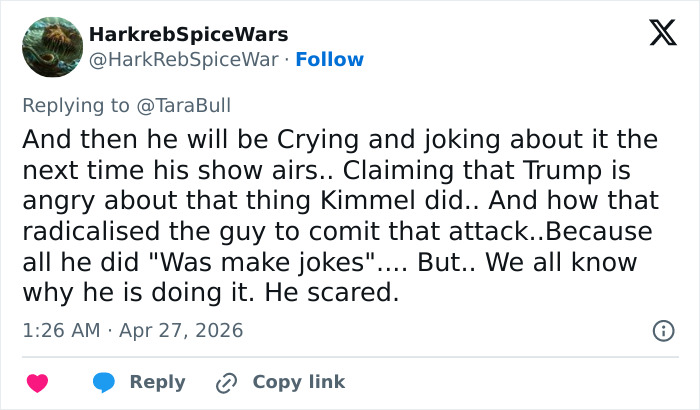Like the tweet with the heart icon
The width and height of the screenshot is (700, 410).
coord(37,383)
